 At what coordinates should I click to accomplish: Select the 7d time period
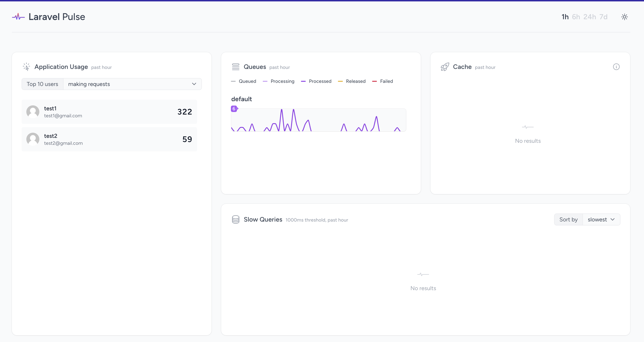pos(603,17)
